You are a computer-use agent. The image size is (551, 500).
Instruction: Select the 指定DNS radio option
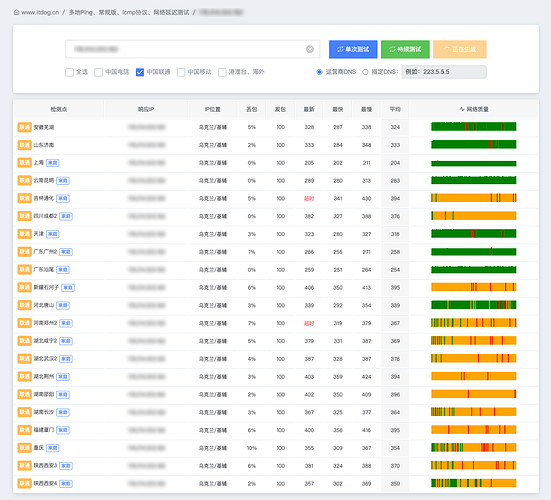(x=365, y=72)
